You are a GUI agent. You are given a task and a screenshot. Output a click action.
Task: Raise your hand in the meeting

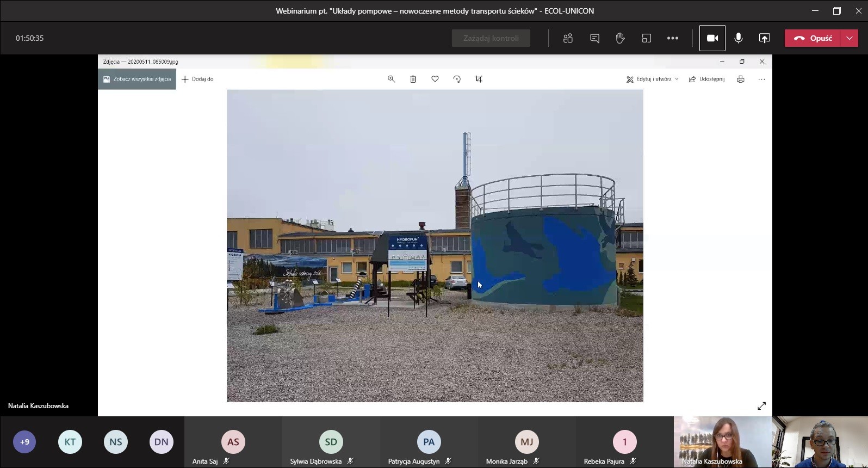(620, 38)
